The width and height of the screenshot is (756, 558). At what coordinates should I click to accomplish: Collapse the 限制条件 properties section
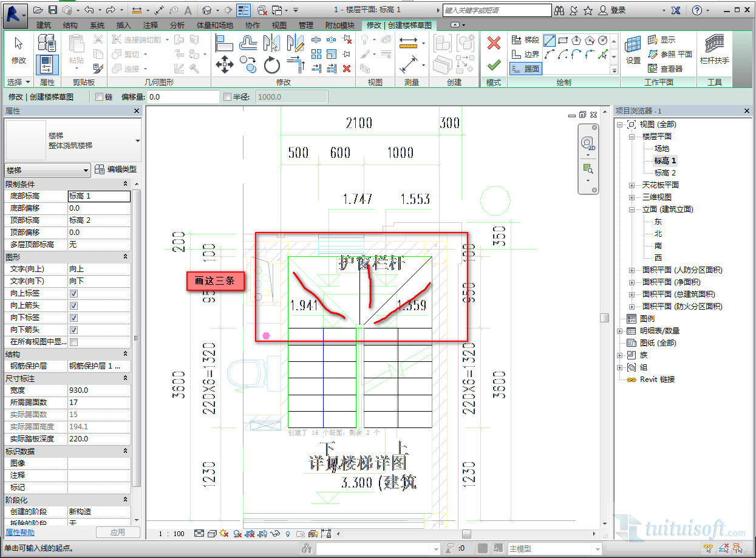click(x=125, y=184)
